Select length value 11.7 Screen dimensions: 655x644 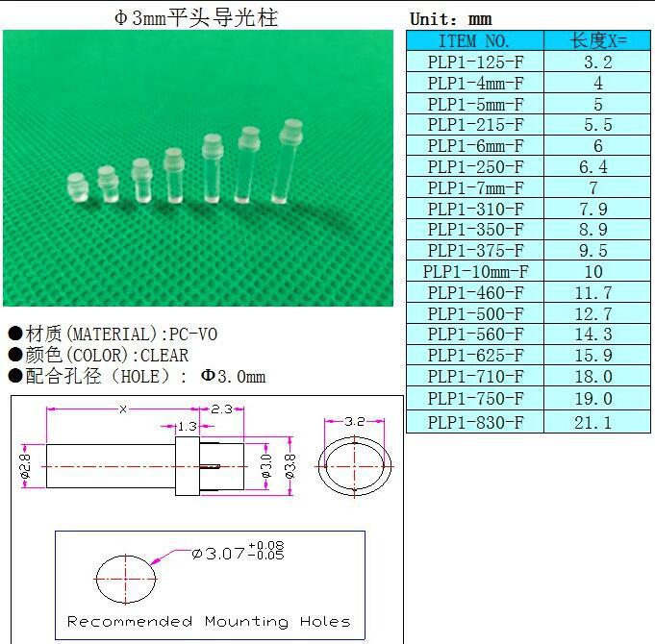[593, 292]
